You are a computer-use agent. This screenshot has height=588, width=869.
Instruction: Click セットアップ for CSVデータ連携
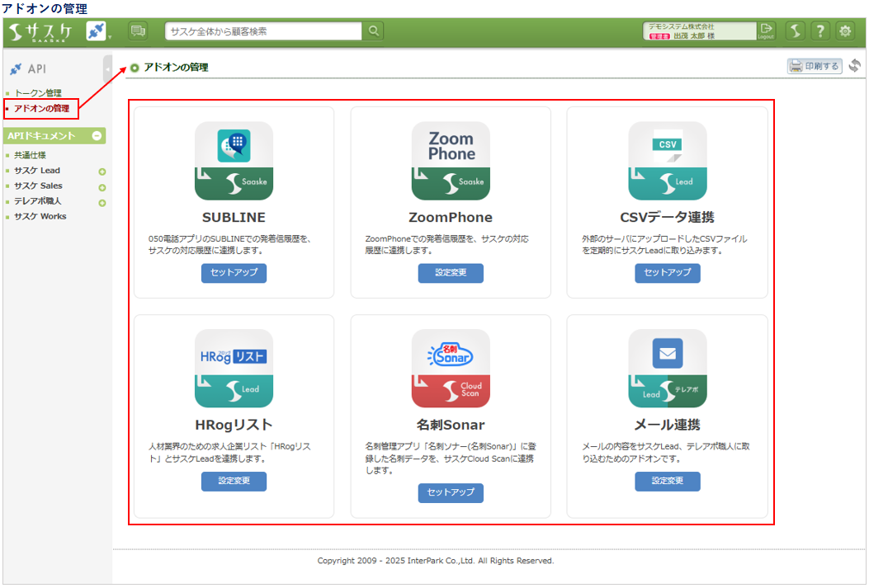pyautogui.click(x=668, y=273)
